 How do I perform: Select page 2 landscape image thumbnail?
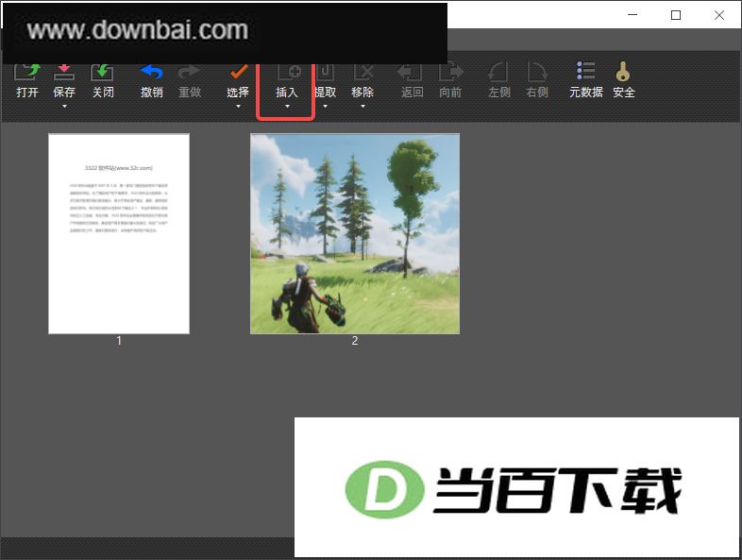point(355,234)
